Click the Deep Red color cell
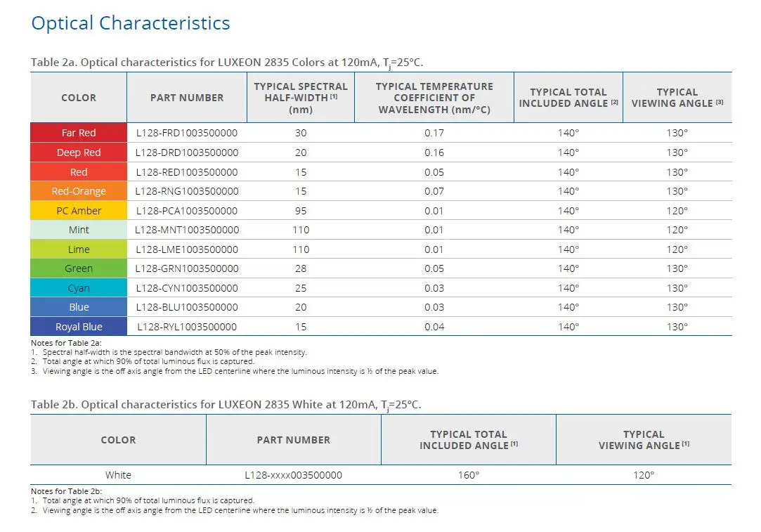This screenshot has width=761, height=532. coord(79,153)
